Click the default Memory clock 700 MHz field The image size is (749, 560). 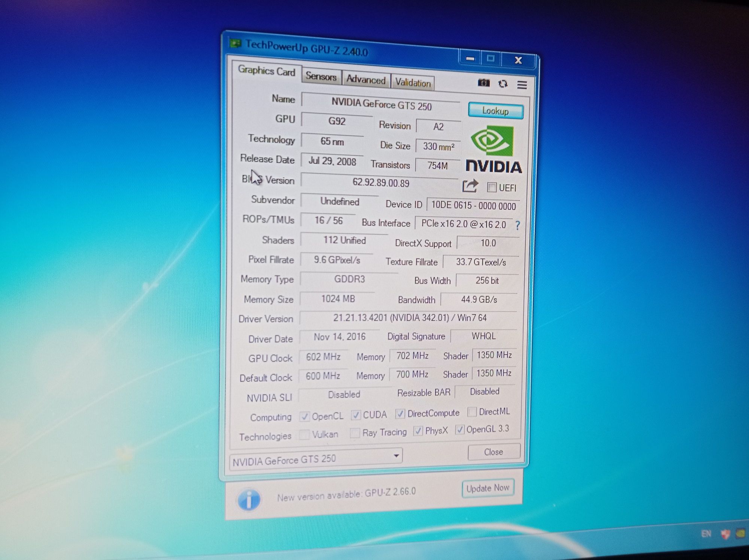coord(412,374)
